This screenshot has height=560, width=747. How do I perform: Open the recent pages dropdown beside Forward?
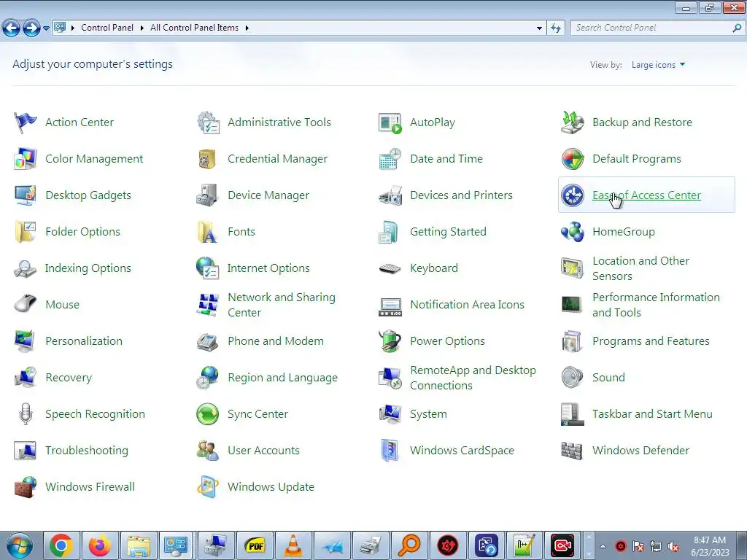[46, 28]
